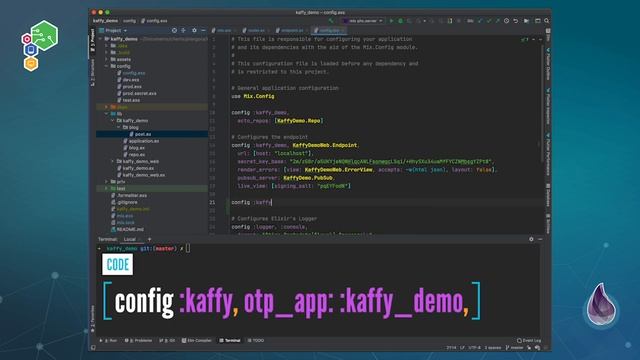
Task: Collapse the config folder arrow
Action: 107,66
